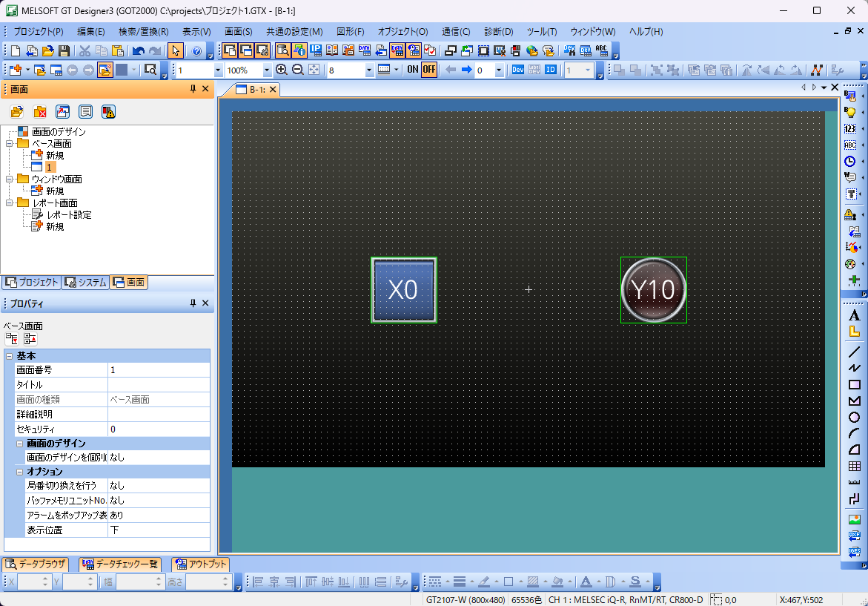
Task: Select the straight Line figure tool
Action: tap(853, 352)
